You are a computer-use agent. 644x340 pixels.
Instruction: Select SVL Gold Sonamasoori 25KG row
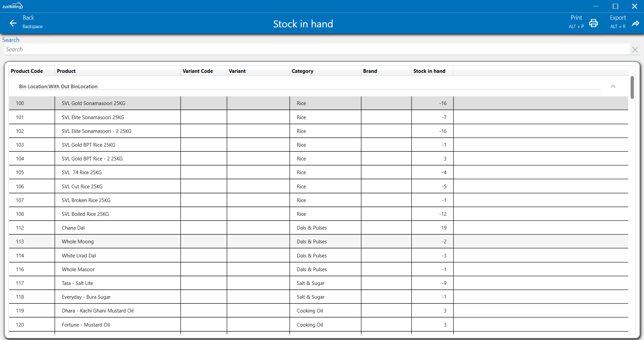93,103
